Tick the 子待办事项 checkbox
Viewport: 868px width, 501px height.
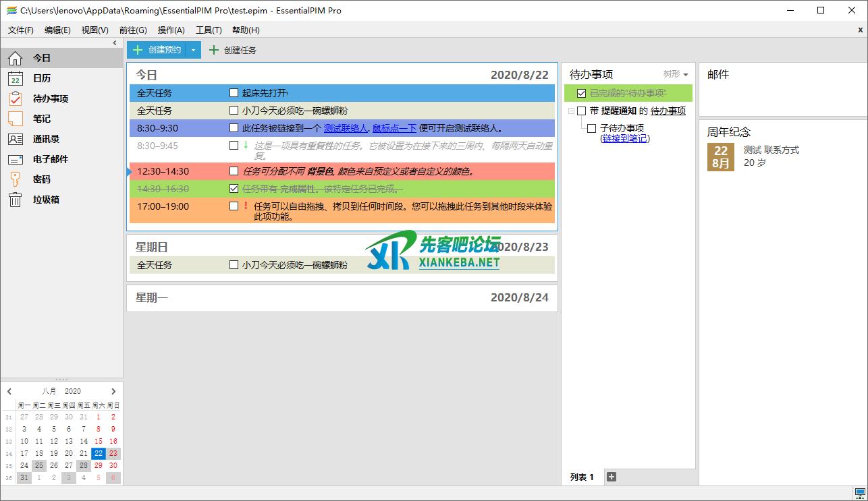click(x=591, y=128)
